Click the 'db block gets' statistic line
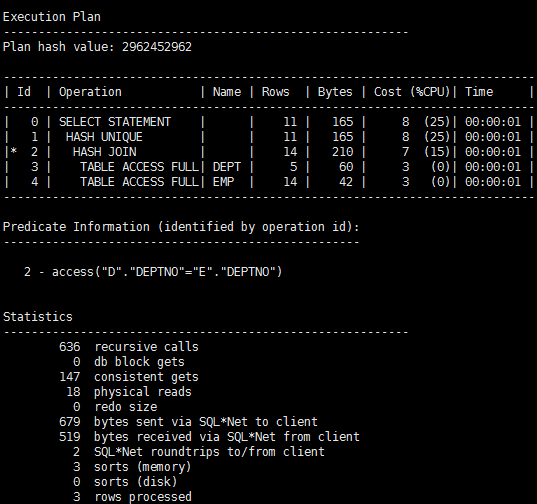Screen dimensions: 537x504 coord(129,362)
